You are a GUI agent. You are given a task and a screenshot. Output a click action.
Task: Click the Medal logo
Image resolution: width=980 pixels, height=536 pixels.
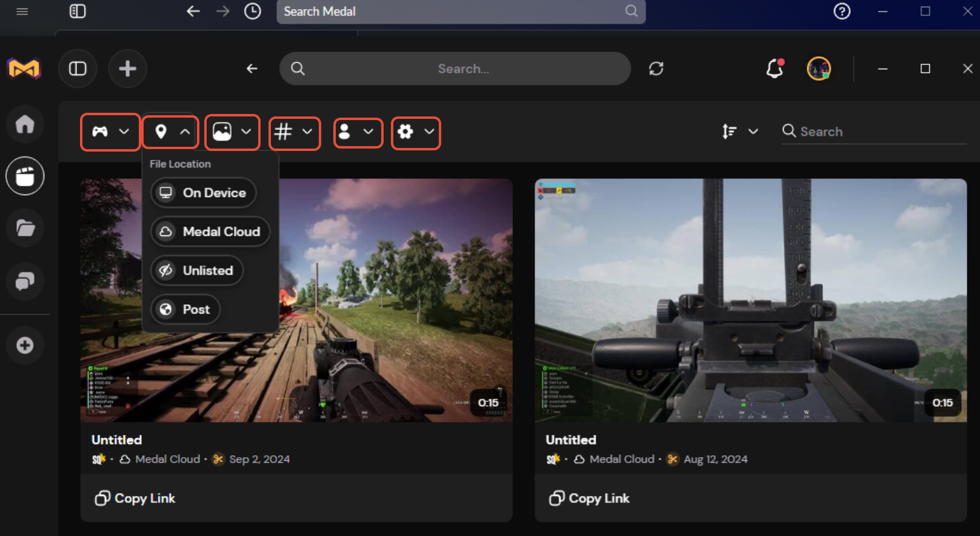click(24, 69)
